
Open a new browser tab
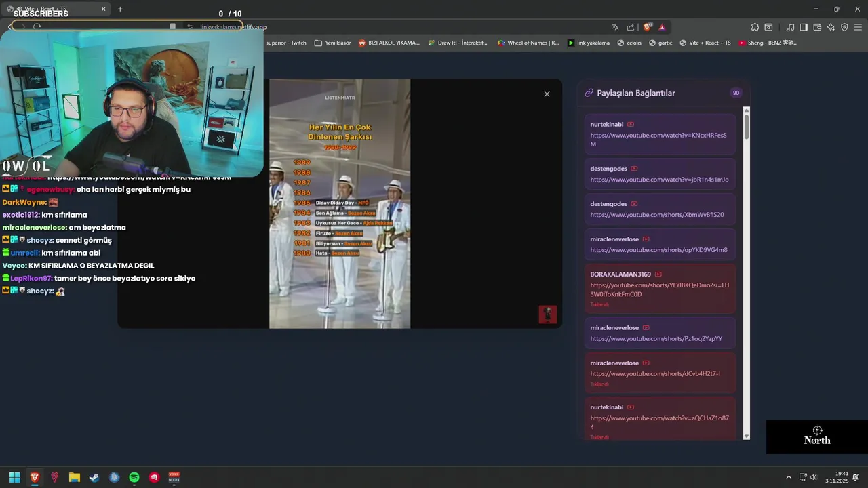(120, 9)
